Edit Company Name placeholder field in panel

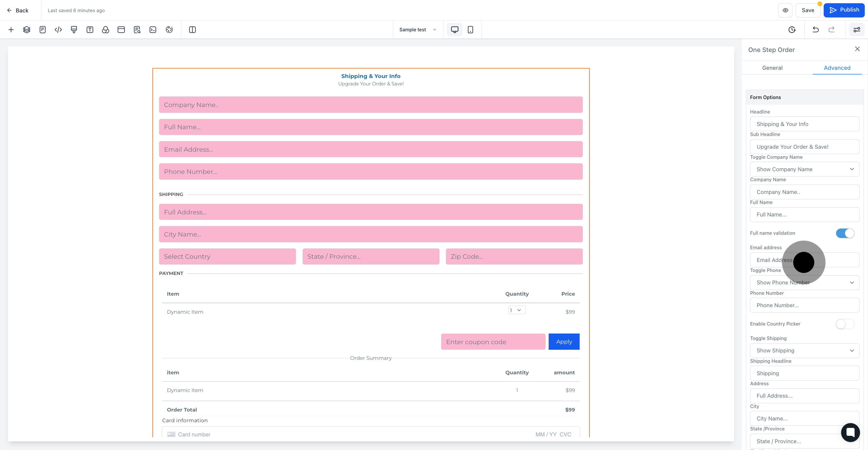coord(804,192)
